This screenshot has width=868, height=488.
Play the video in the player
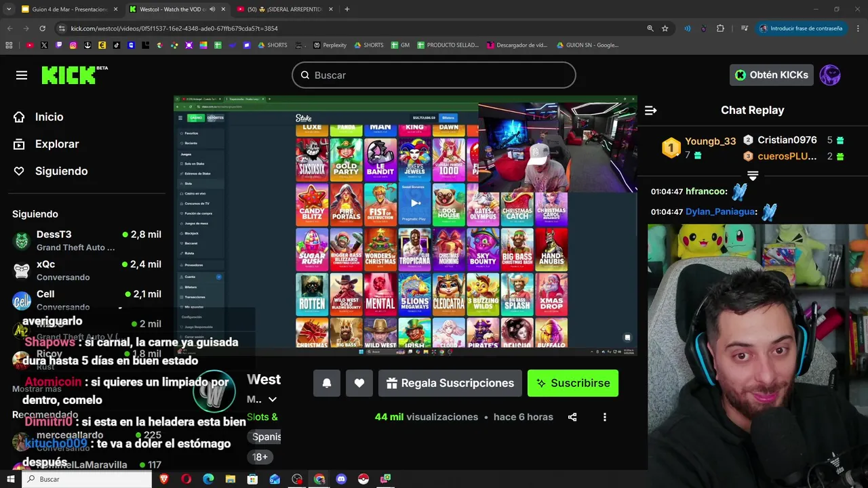point(416,203)
